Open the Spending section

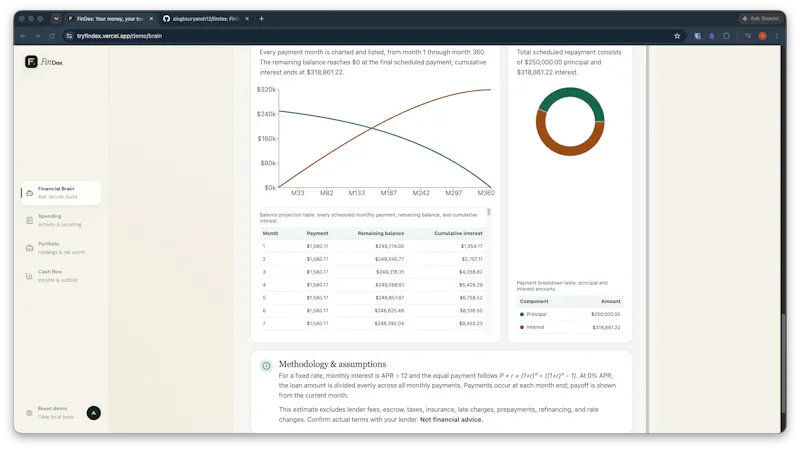60,220
